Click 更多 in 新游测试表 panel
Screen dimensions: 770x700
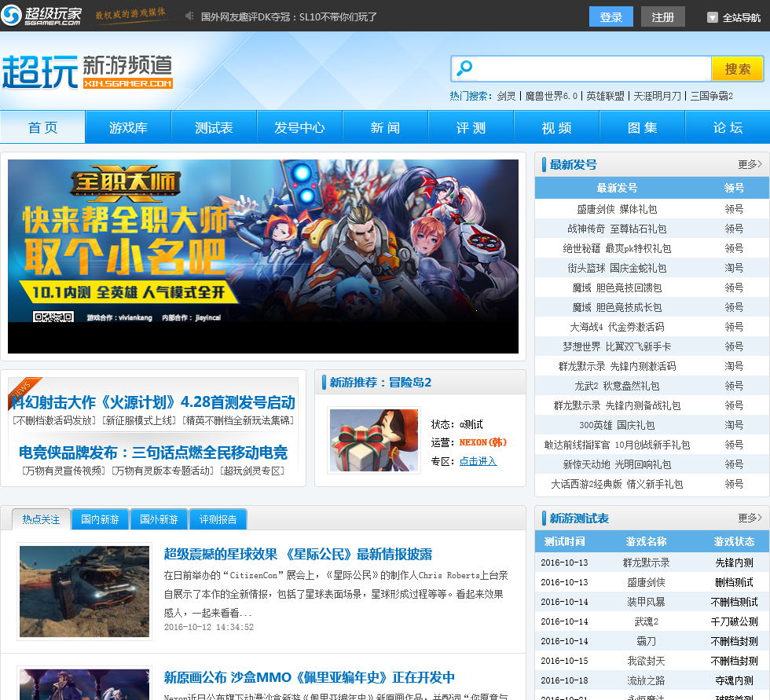tap(750, 518)
